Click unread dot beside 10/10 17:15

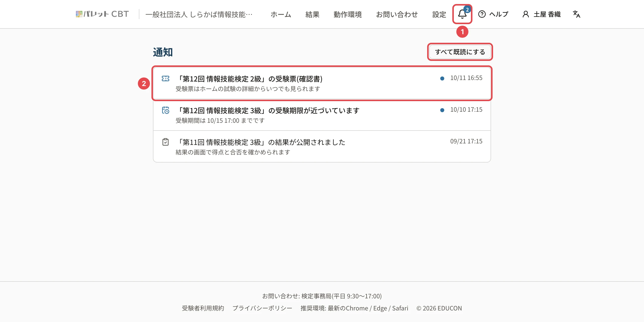[442, 110]
